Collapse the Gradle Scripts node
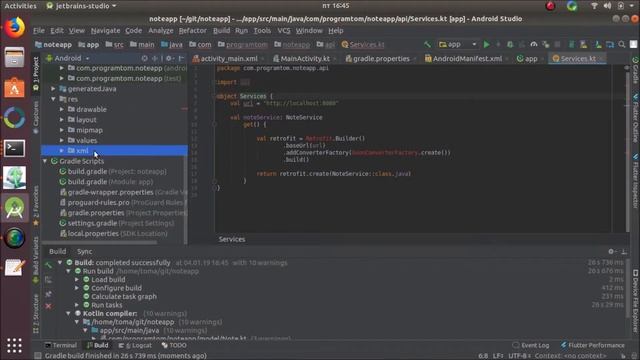640x360 pixels. 45,161
